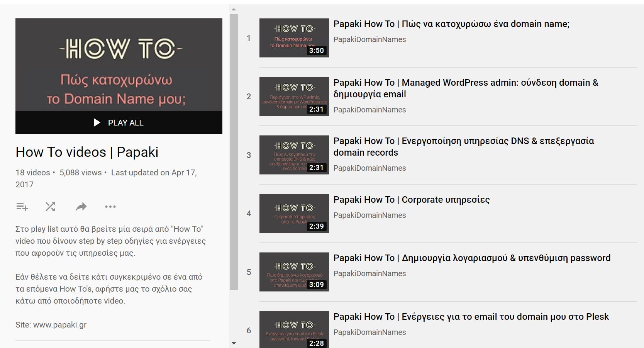The height and width of the screenshot is (348, 644).
Task: Click the '5,088 views' text
Action: tap(81, 173)
